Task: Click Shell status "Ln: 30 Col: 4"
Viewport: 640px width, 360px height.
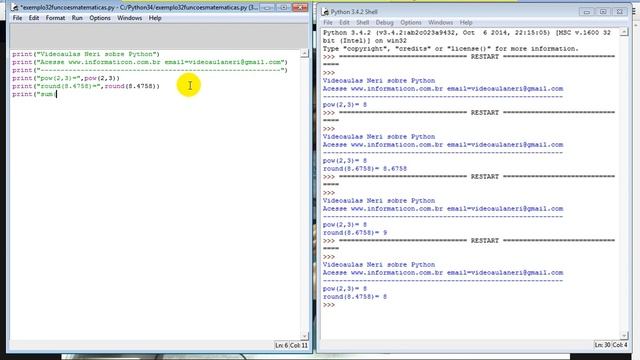Action: tap(611, 345)
